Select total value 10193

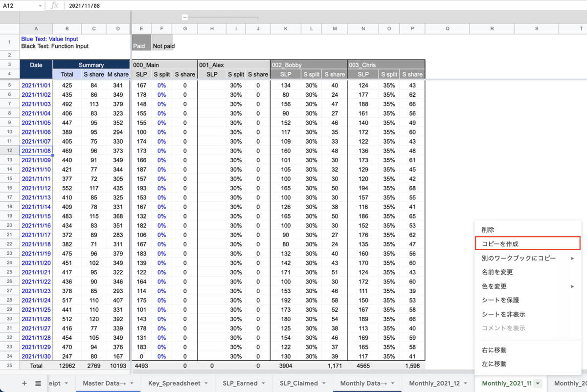[118, 366]
